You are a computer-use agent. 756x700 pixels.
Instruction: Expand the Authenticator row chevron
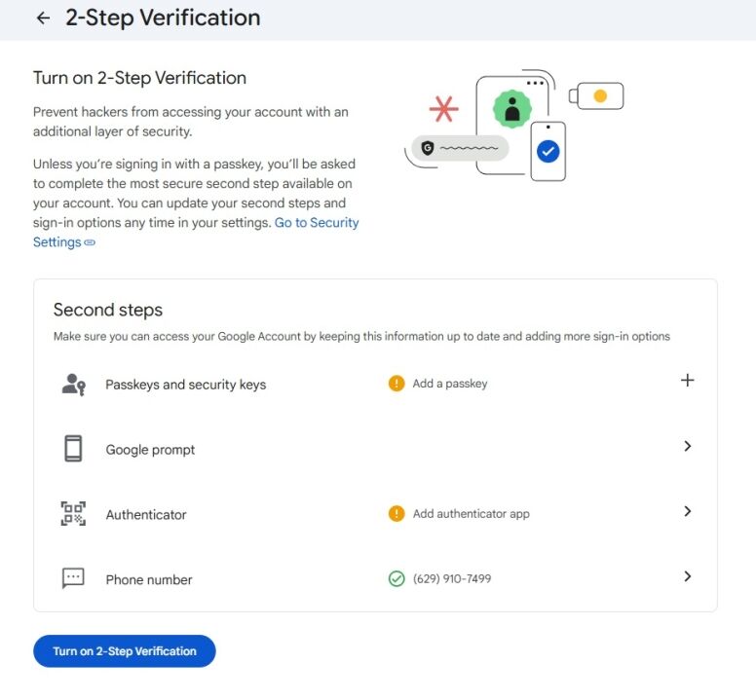coord(687,511)
